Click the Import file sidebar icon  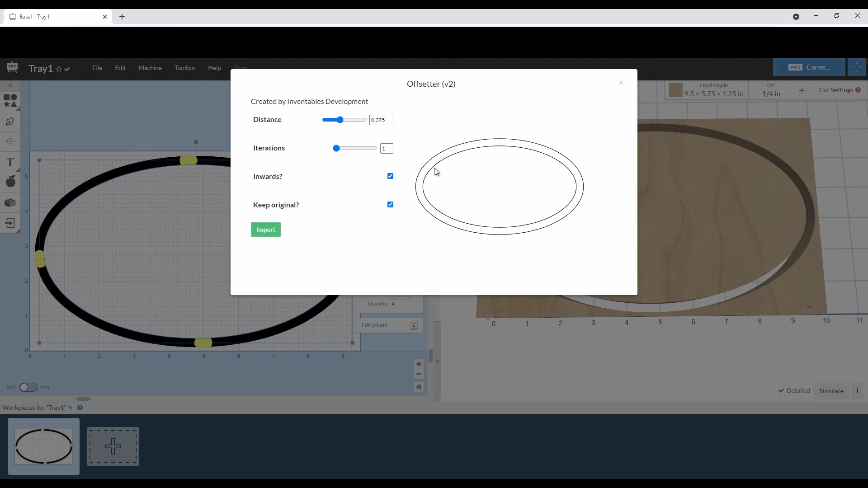coord(10,223)
